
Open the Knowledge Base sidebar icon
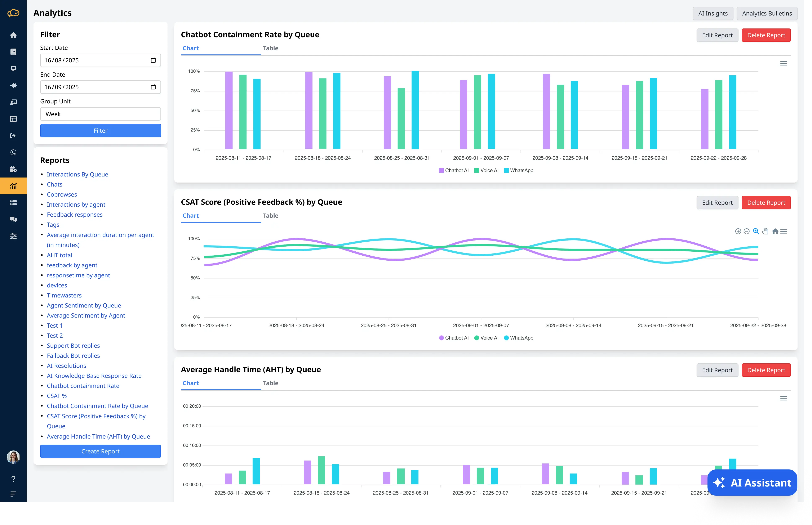coord(13,51)
